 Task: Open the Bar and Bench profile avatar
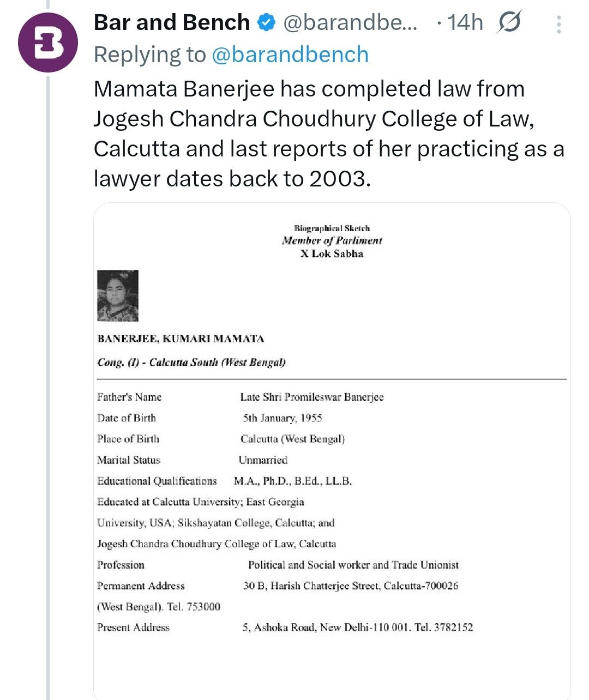click(x=47, y=43)
